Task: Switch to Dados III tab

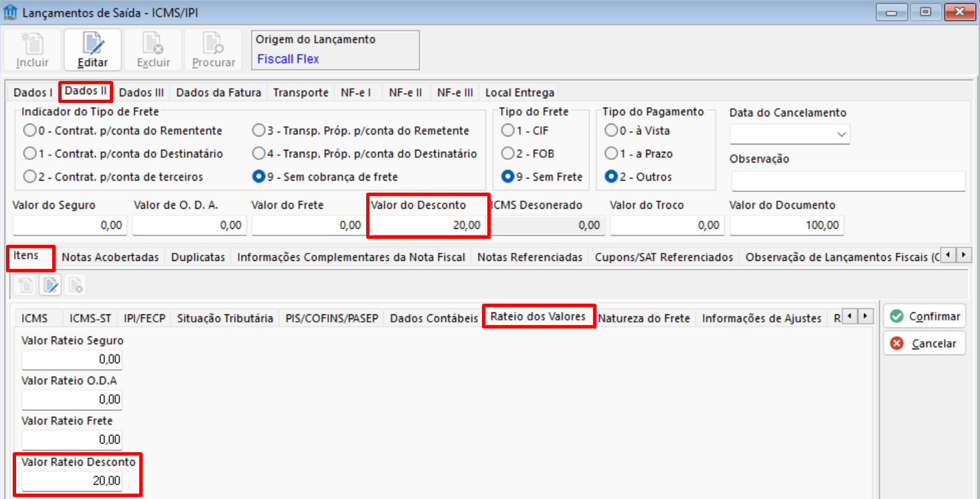Action: [x=141, y=92]
